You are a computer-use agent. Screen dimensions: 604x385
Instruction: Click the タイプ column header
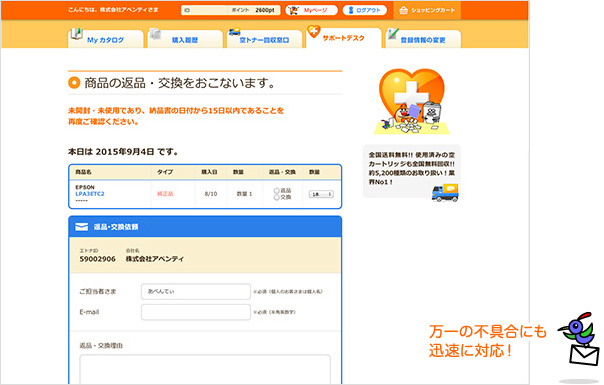coord(165,172)
